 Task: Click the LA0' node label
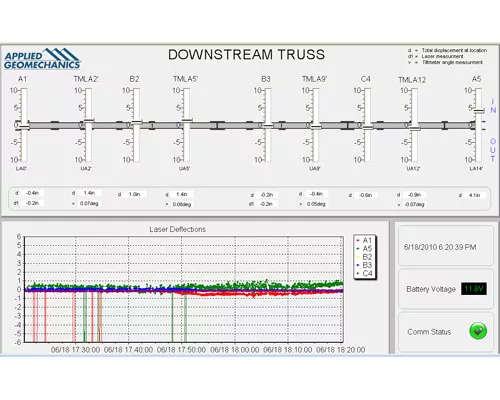tap(21, 169)
